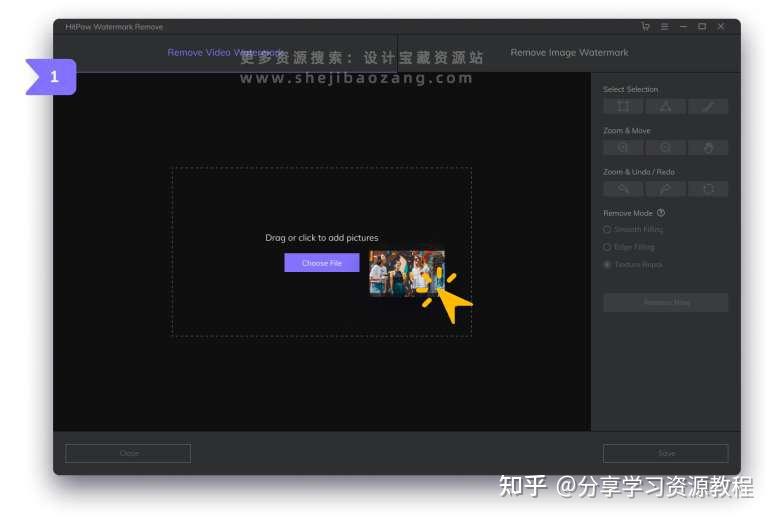
Task: Close the HitPaw Watermark Remover window
Action: [721, 27]
